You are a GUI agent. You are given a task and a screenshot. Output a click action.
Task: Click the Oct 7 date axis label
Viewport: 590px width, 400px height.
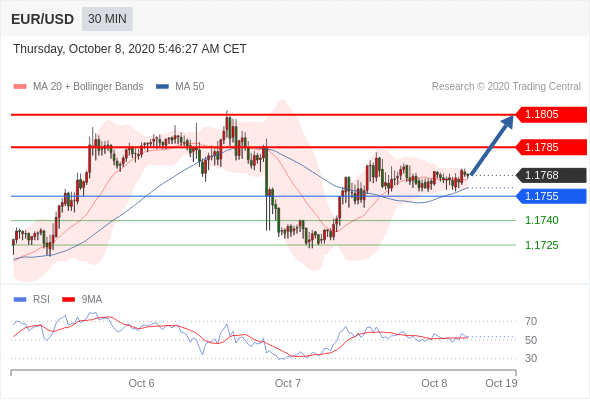pos(288,383)
